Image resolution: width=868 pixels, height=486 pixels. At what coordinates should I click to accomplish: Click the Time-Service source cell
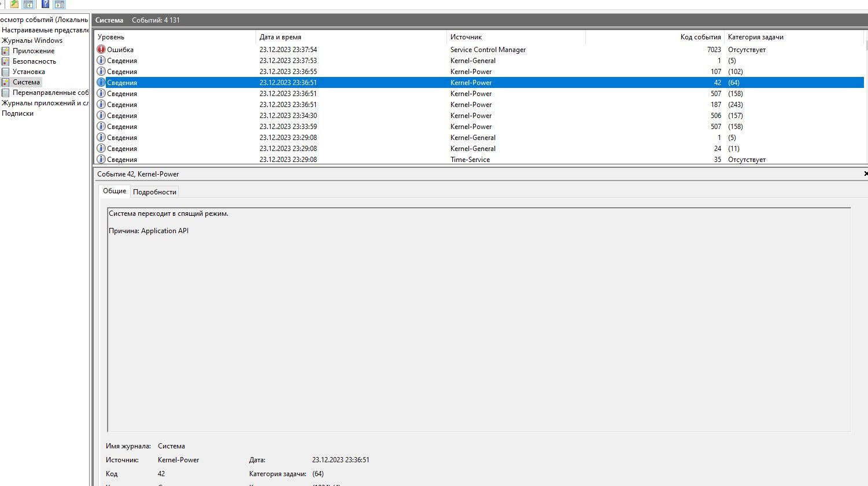click(470, 160)
